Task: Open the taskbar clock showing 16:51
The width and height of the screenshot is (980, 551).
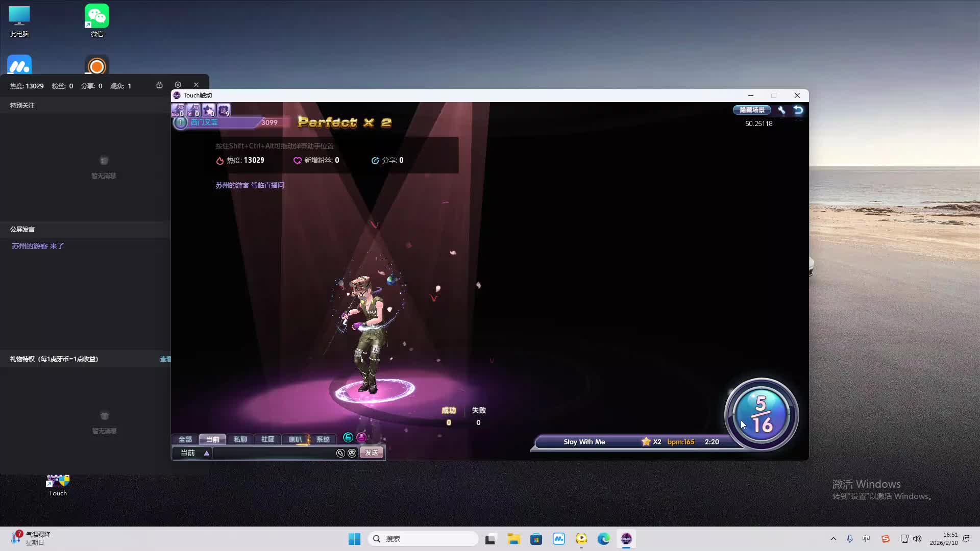Action: pos(944,539)
